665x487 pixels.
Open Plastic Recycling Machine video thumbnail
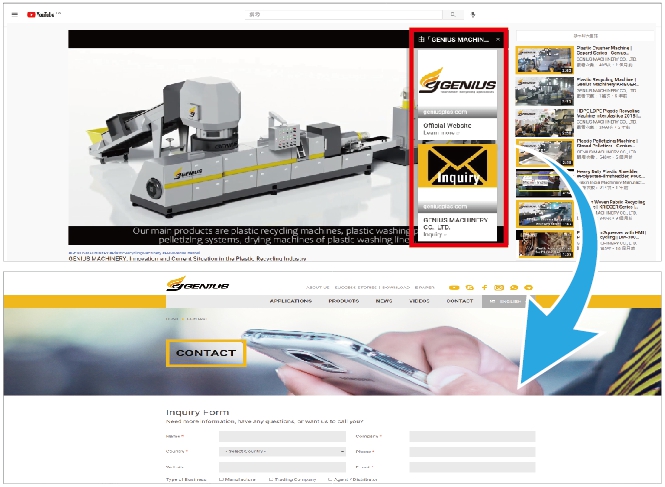[545, 91]
